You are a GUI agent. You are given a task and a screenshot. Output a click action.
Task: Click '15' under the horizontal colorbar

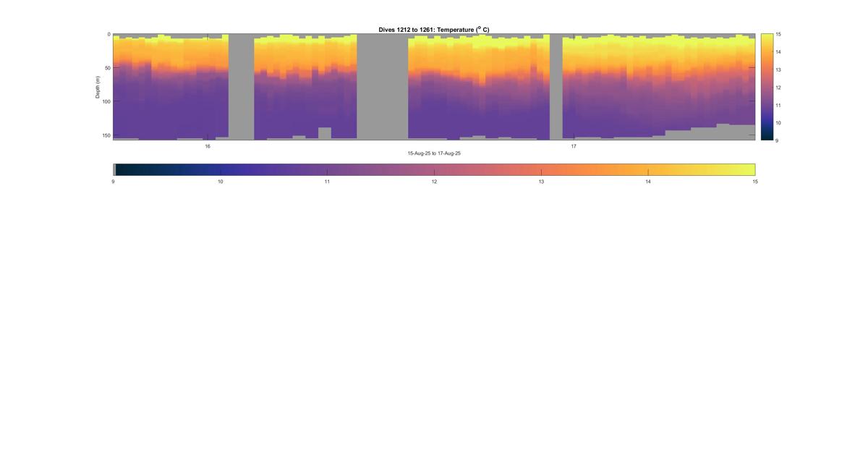click(x=755, y=182)
